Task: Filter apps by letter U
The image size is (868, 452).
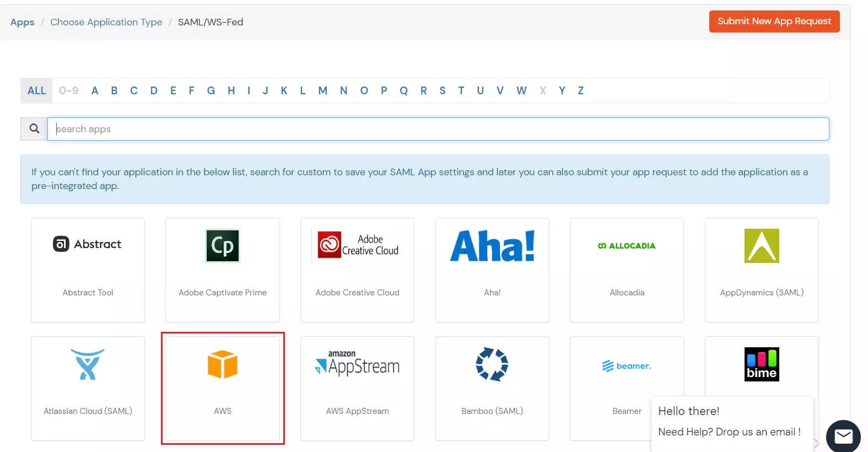Action: [481, 90]
